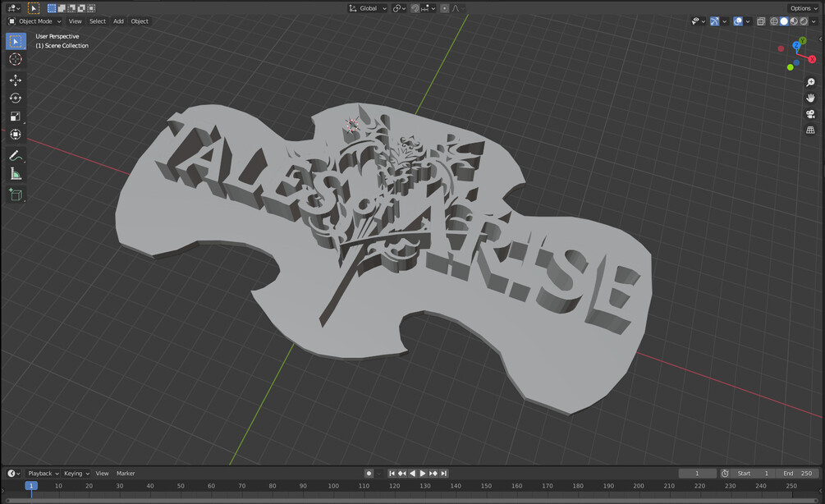Switch to wireframe shading
The height and width of the screenshot is (504, 825).
point(774,21)
